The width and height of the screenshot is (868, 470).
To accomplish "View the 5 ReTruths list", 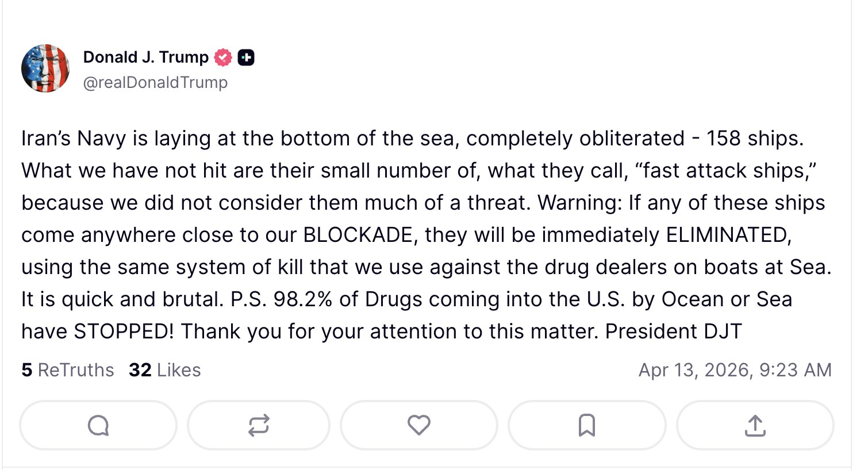I will 68,370.
